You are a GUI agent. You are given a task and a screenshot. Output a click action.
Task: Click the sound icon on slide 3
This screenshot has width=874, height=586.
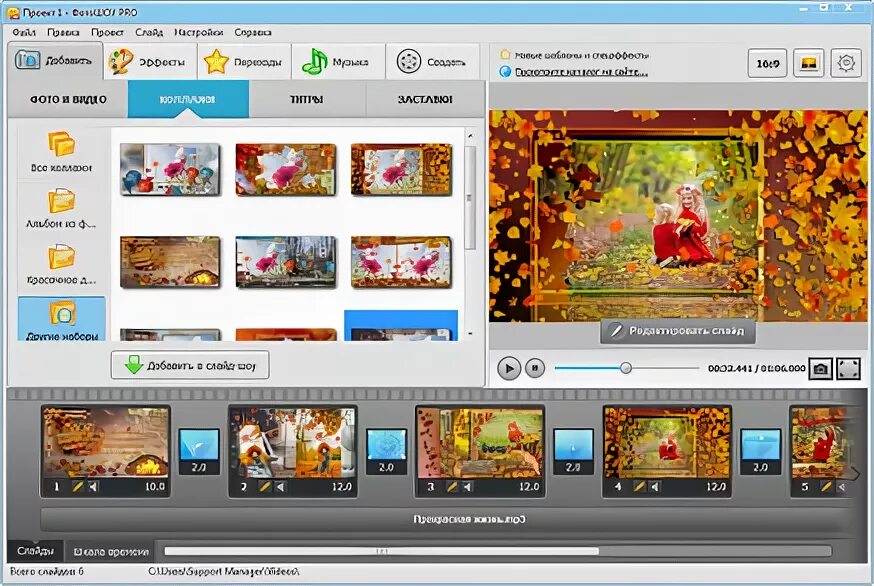[468, 487]
